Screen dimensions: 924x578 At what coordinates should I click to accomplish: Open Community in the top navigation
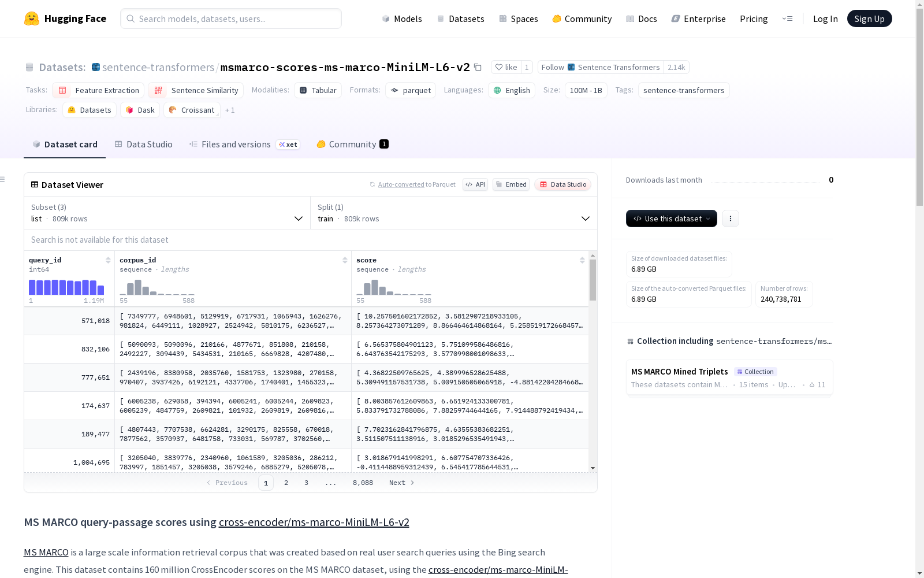pos(582,18)
